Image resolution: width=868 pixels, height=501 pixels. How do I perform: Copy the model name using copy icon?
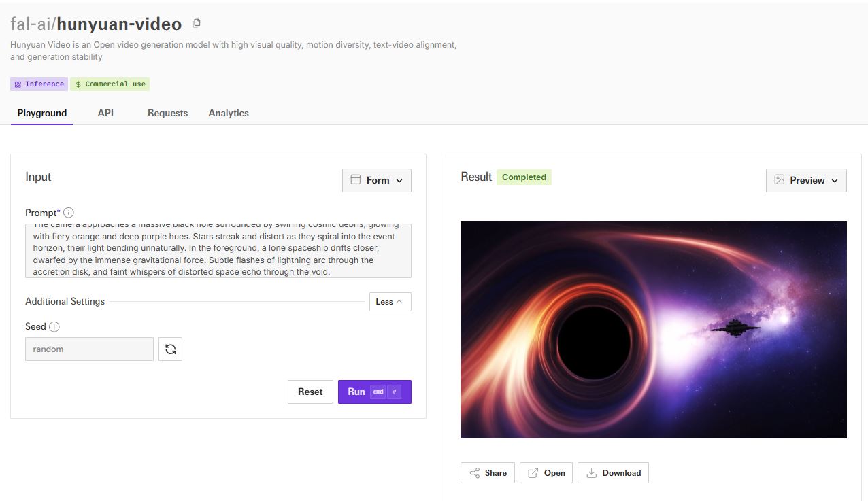[197, 24]
